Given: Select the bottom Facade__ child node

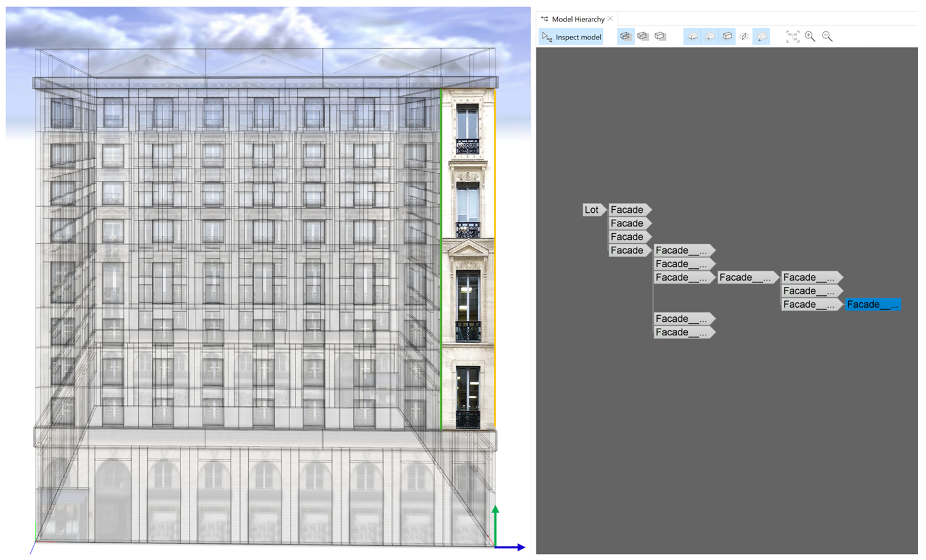Looking at the screenshot, I should (682, 332).
